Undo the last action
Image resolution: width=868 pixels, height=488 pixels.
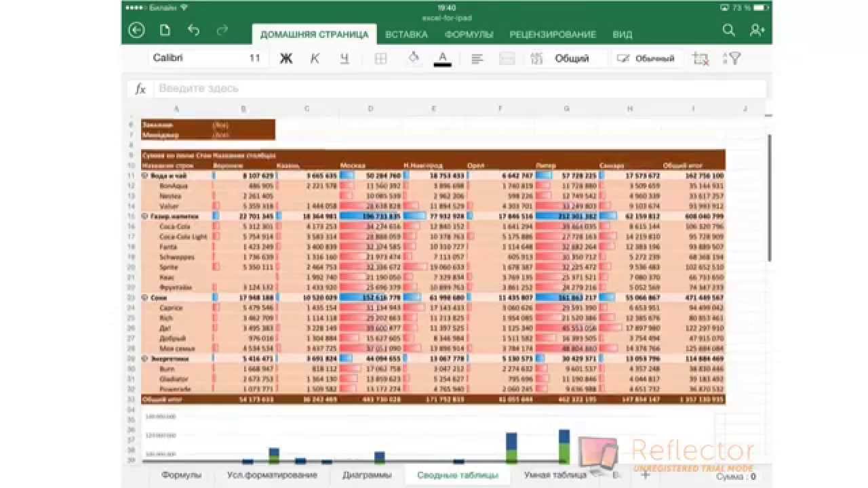pos(194,30)
